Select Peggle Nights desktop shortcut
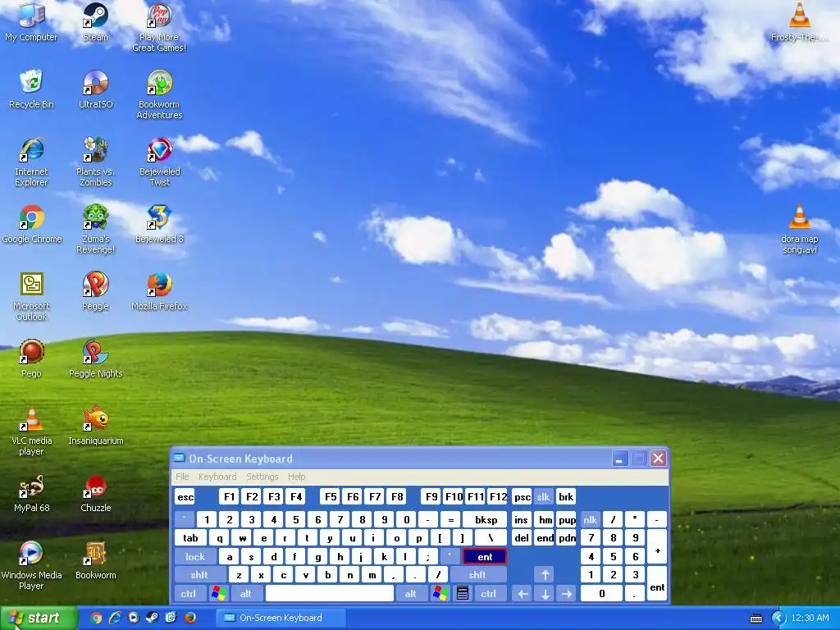This screenshot has height=630, width=840. tap(95, 358)
